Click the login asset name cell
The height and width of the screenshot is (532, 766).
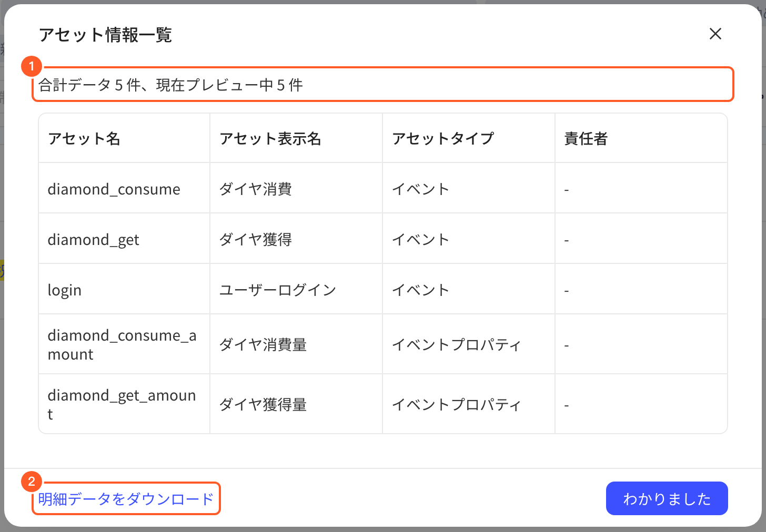coord(124,290)
